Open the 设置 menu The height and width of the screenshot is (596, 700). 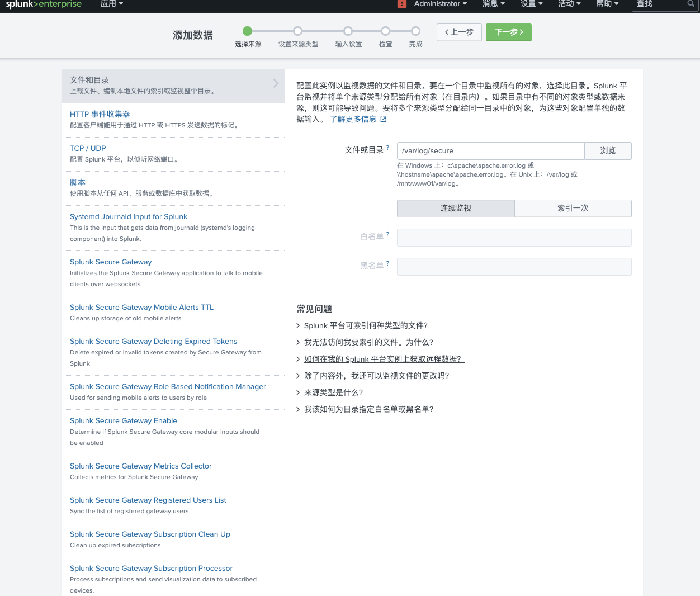pos(531,4)
